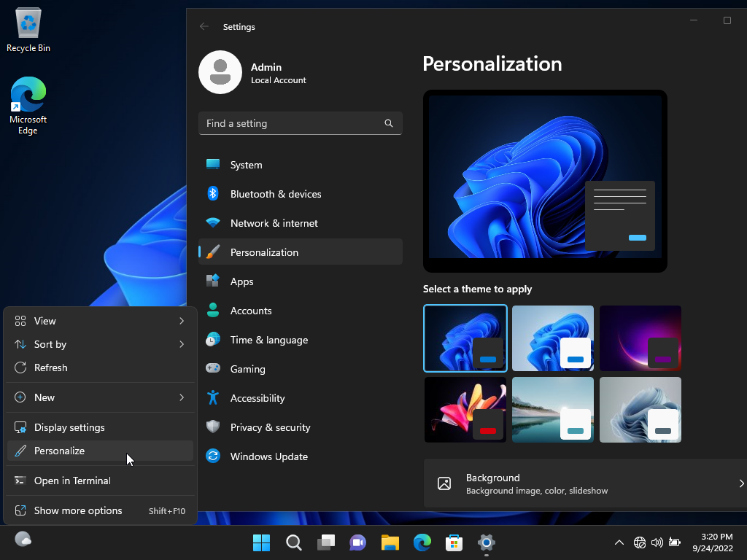Open Privacy & security settings
The height and width of the screenshot is (560, 747).
pyautogui.click(x=301, y=427)
